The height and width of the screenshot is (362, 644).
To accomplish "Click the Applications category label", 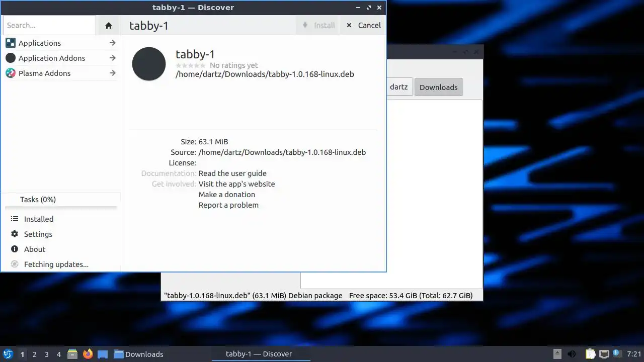I will [40, 43].
